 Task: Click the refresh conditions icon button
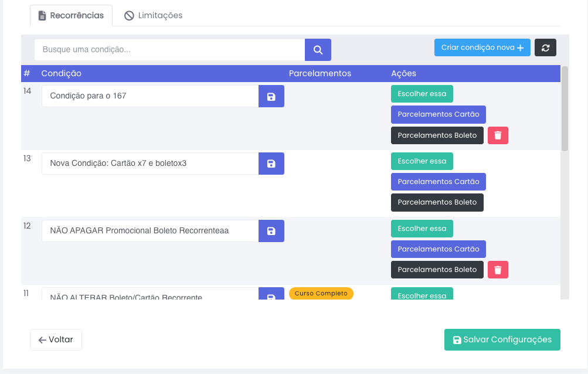[x=545, y=47]
